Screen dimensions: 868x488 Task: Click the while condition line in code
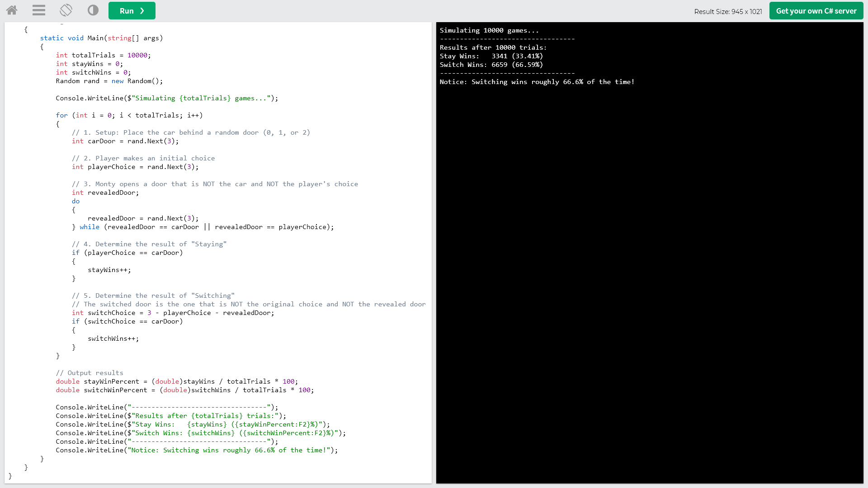pos(203,227)
